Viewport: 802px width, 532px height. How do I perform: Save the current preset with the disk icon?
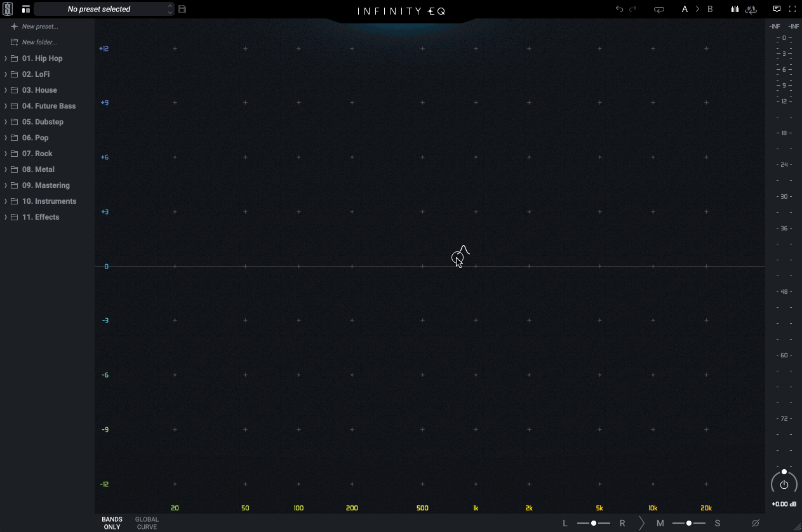point(182,9)
